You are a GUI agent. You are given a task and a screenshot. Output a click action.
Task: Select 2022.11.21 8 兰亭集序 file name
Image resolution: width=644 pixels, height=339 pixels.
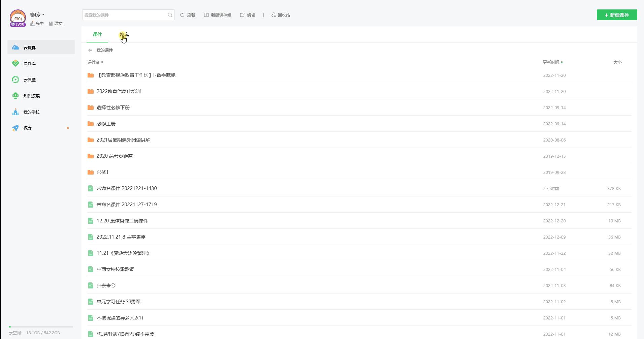click(x=121, y=237)
